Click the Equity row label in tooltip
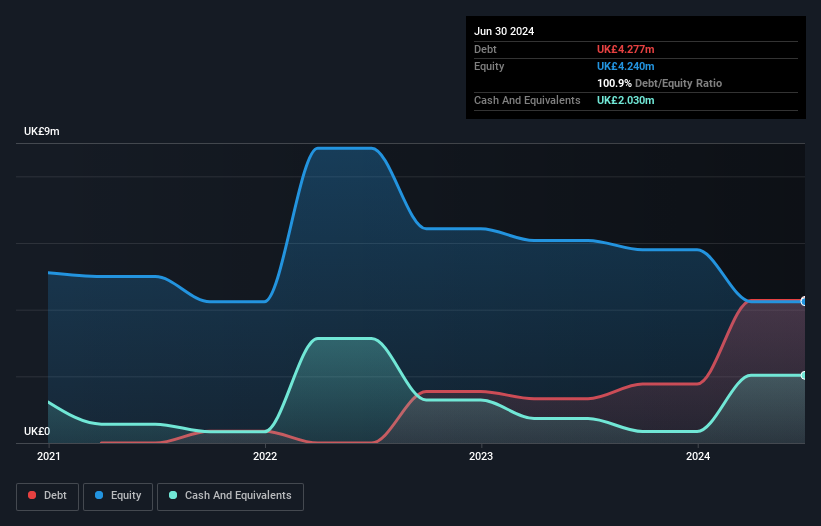 pyautogui.click(x=489, y=66)
